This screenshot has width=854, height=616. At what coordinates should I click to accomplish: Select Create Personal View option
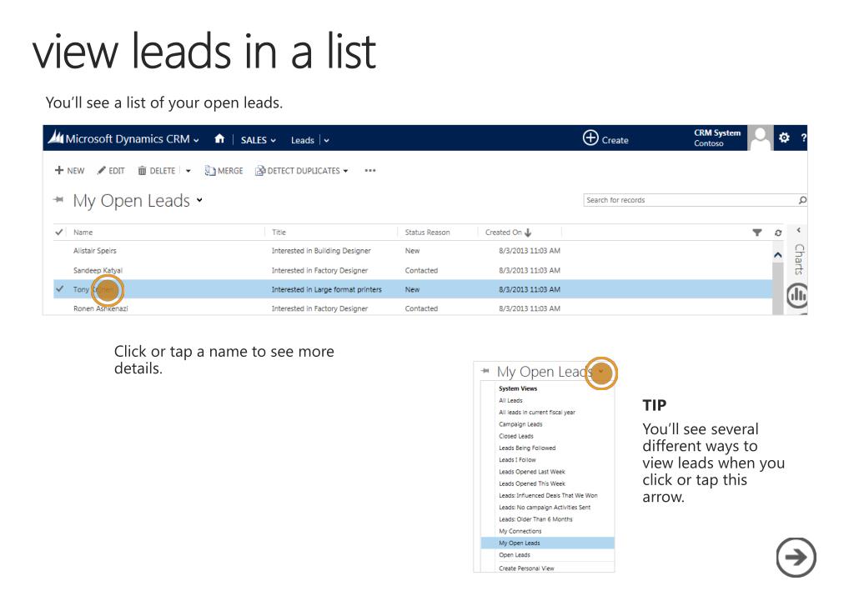click(527, 568)
